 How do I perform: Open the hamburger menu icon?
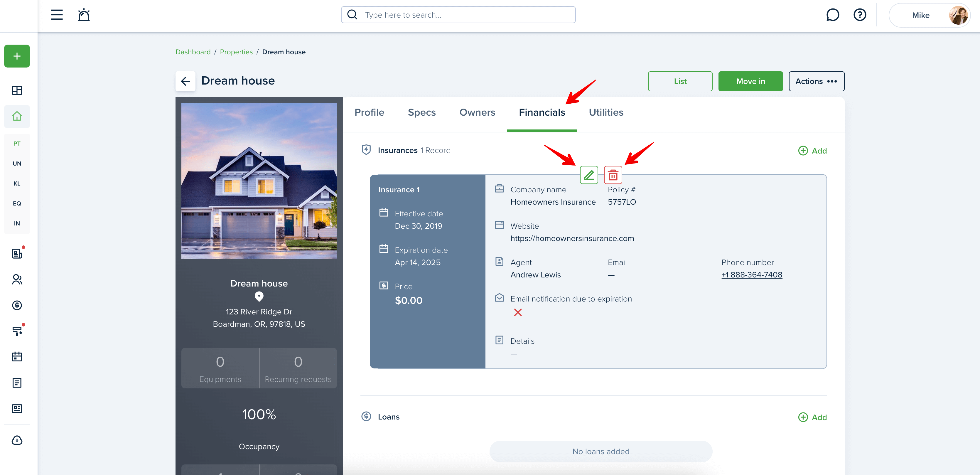click(x=57, y=15)
